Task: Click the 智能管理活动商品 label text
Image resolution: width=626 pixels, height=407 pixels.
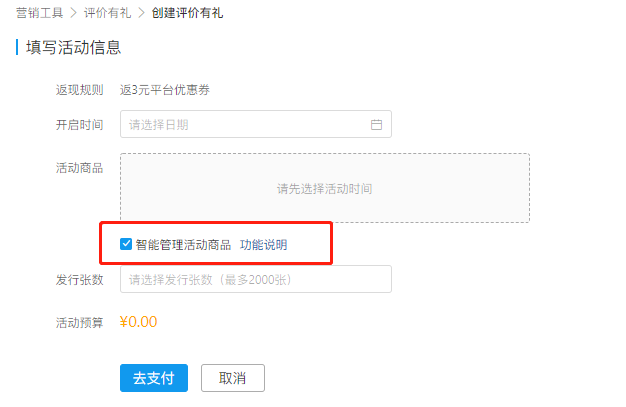Action: coord(183,244)
